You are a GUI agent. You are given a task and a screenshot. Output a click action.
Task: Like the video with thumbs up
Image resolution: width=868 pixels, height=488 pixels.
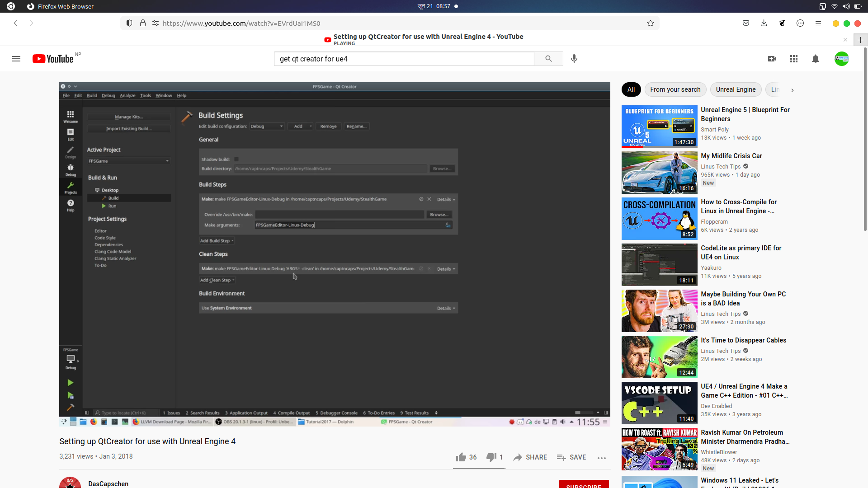(461, 457)
